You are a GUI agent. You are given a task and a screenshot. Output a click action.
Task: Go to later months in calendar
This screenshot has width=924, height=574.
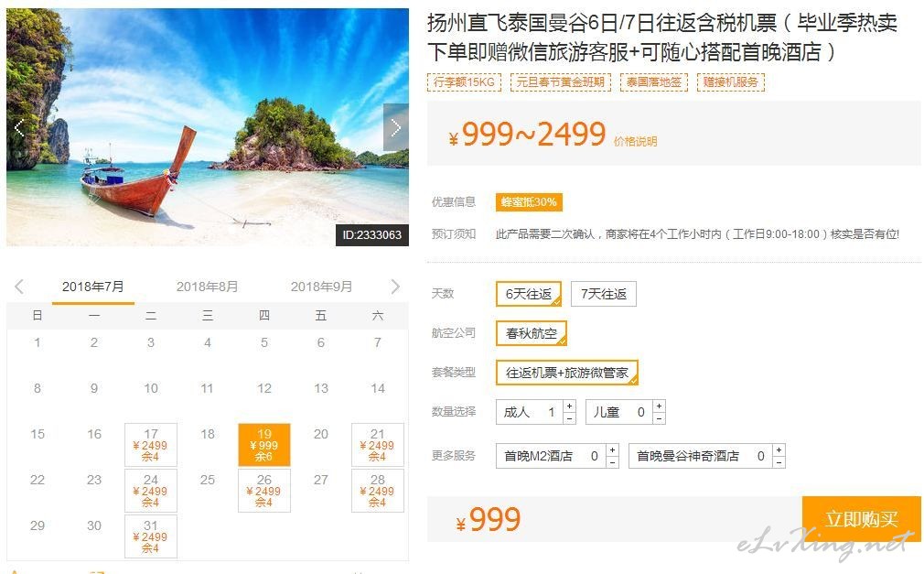(395, 287)
